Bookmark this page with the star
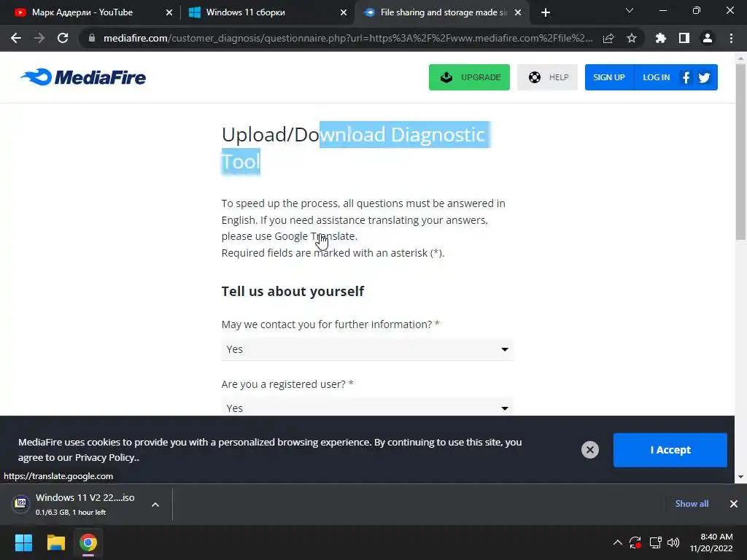 pyautogui.click(x=632, y=38)
